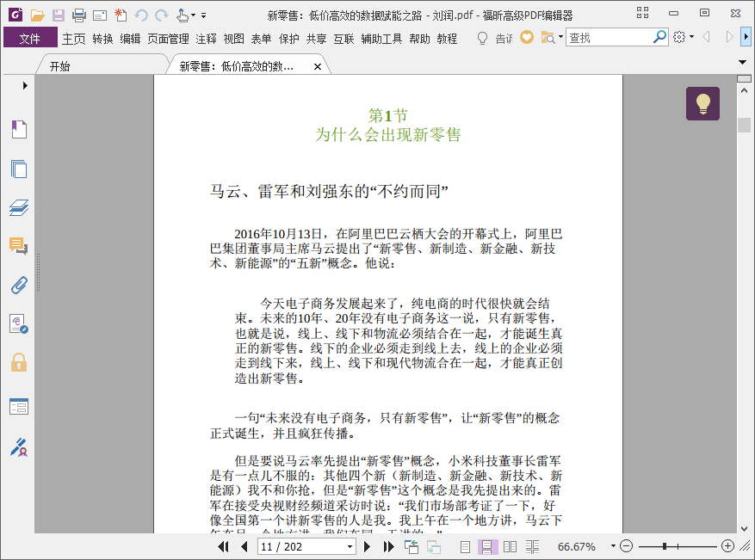
Task: Switch to the 编辑 ribbon tab
Action: [x=130, y=39]
